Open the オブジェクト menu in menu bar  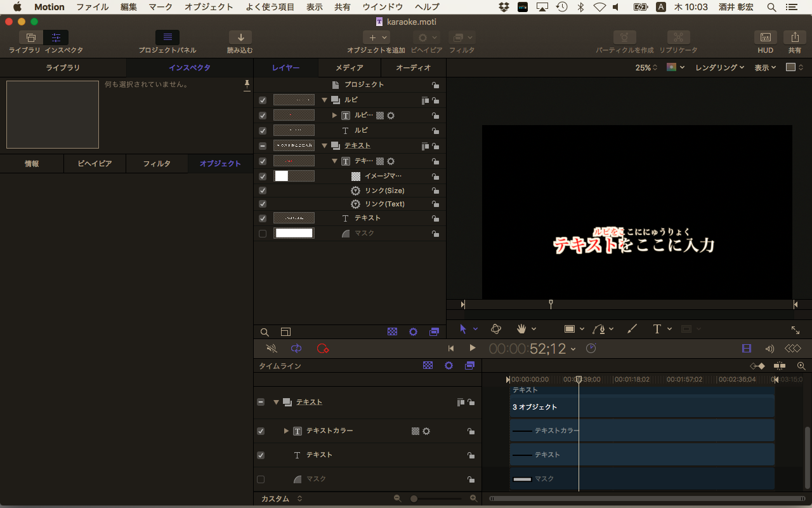click(209, 7)
